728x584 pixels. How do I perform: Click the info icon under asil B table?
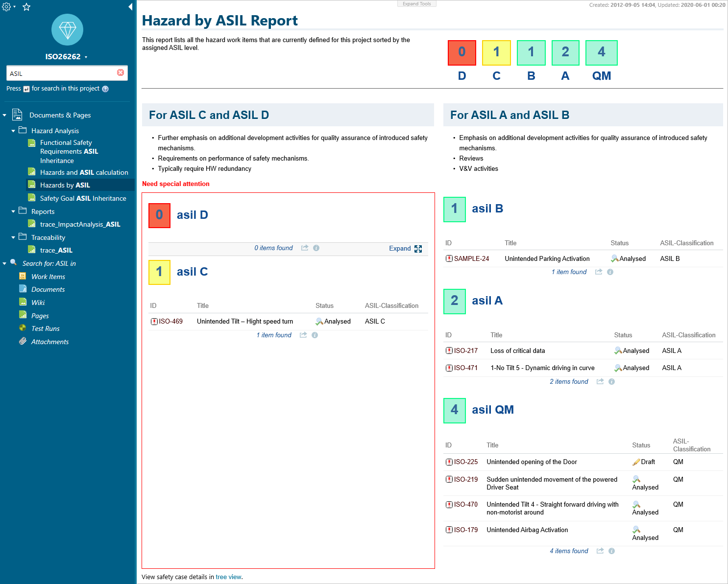pyautogui.click(x=610, y=272)
